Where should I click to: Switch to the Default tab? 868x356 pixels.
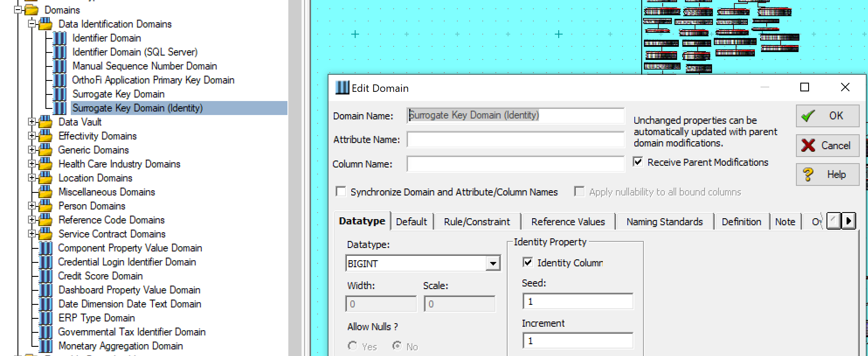click(412, 222)
